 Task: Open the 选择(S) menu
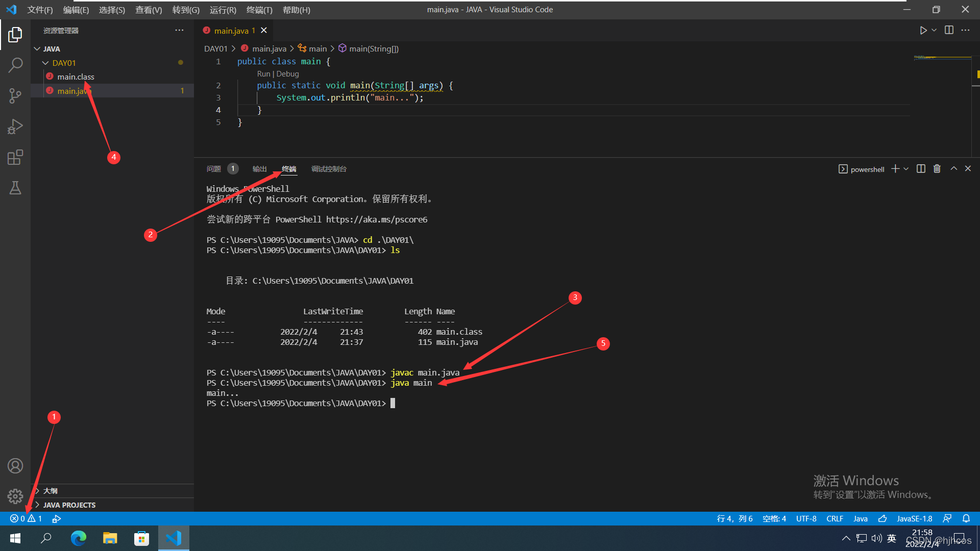(x=112, y=10)
